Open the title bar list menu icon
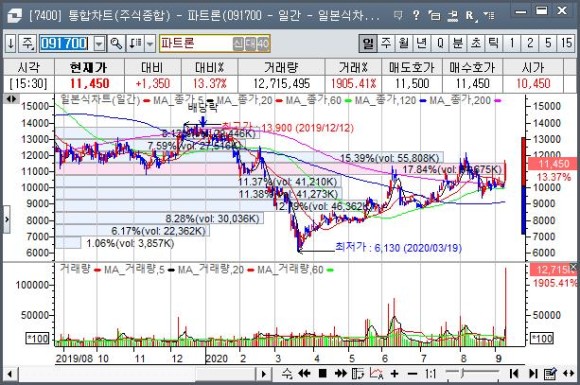Screen dimensions: 580x385 coord(489,15)
